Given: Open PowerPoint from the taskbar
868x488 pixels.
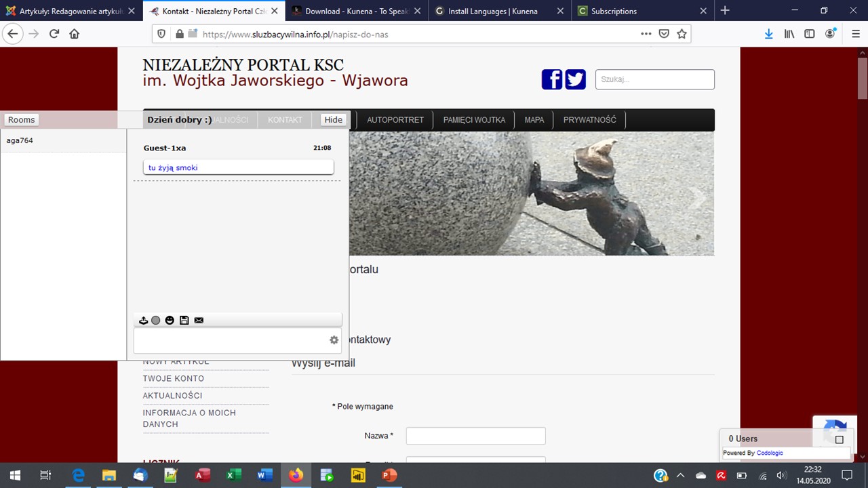Looking at the screenshot, I should tap(389, 475).
